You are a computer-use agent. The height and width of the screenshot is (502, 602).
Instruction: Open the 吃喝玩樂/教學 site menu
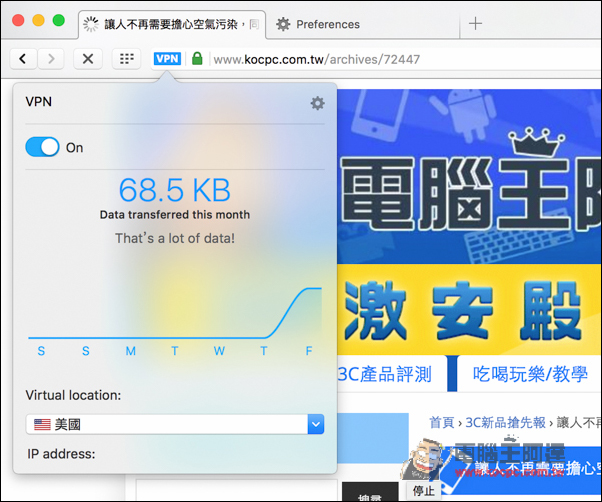click(x=528, y=375)
